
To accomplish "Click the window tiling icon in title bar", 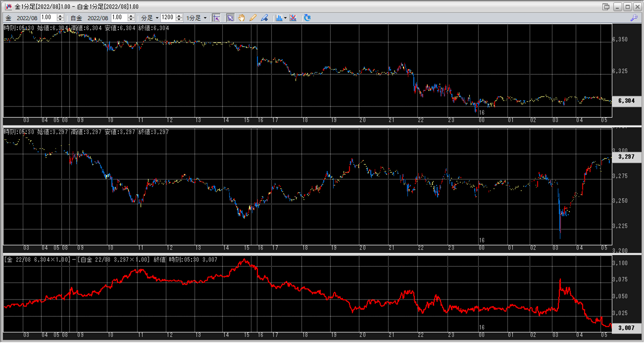I will click(x=606, y=6).
